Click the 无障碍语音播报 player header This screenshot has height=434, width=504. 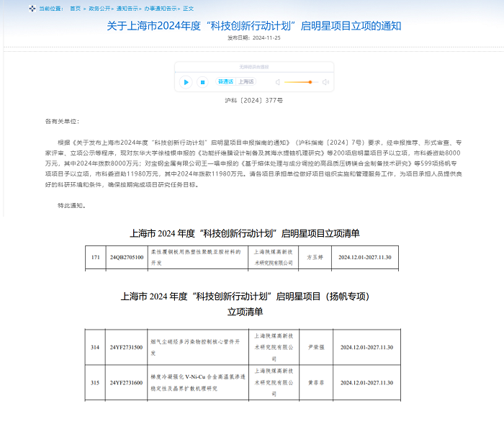[x=253, y=67]
